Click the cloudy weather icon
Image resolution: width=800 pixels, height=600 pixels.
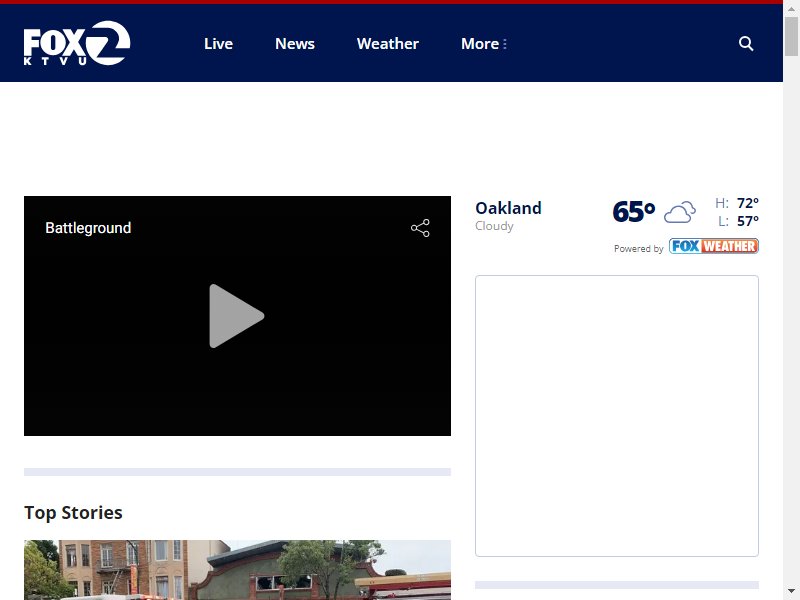[680, 212]
